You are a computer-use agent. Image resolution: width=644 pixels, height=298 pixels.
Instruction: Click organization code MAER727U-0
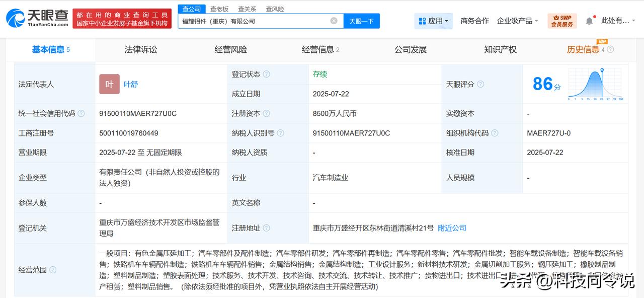coord(548,133)
